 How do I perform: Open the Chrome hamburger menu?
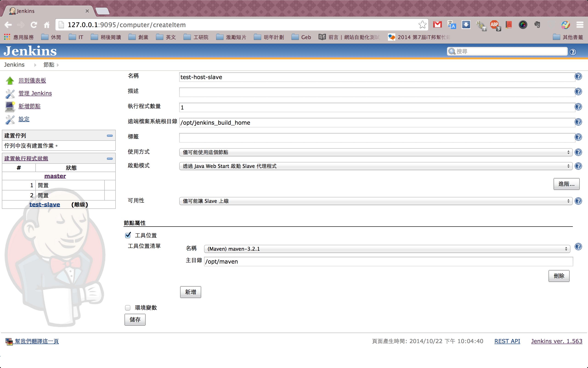coord(580,25)
